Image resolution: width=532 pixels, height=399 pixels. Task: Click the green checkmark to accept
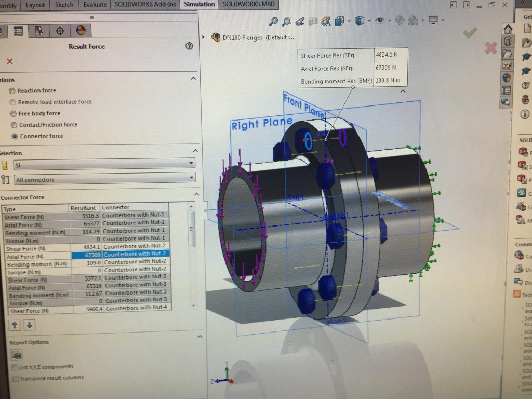(x=470, y=33)
